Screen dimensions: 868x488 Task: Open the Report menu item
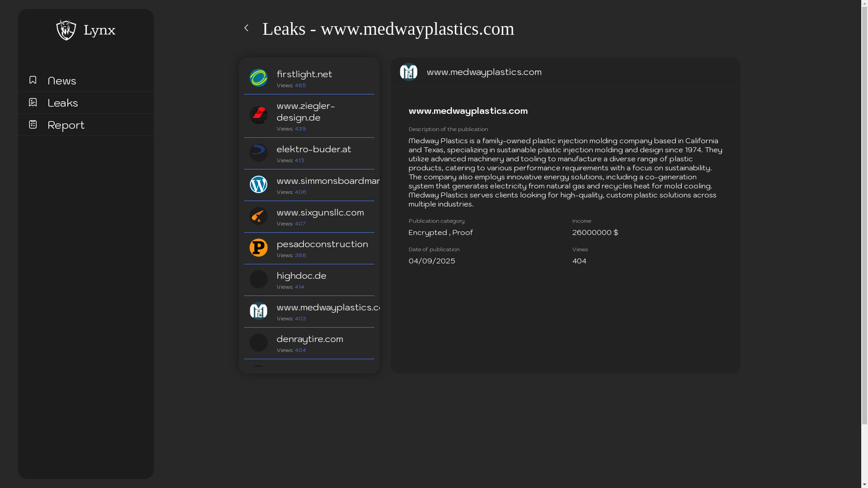66,125
